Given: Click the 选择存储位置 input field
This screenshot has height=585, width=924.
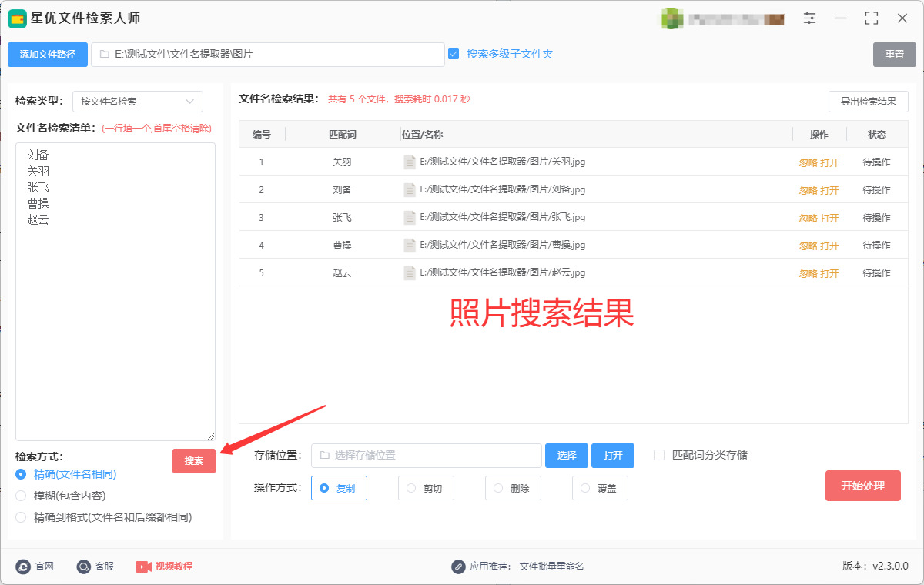Looking at the screenshot, I should pyautogui.click(x=427, y=456).
